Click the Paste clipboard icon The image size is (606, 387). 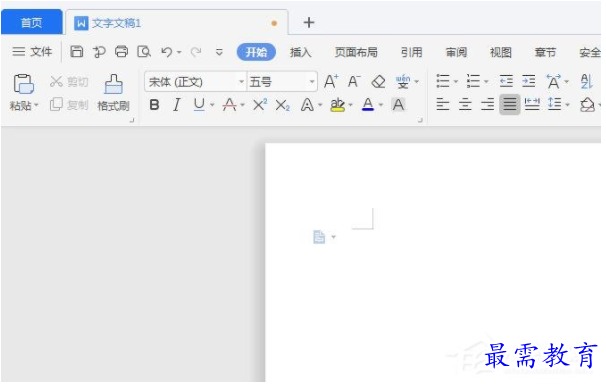[x=24, y=84]
